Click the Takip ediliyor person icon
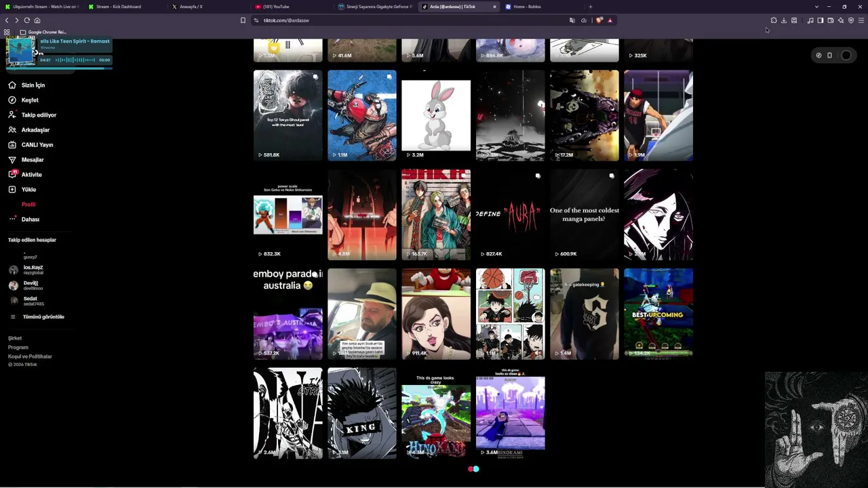The height and width of the screenshot is (488, 868). 12,115
